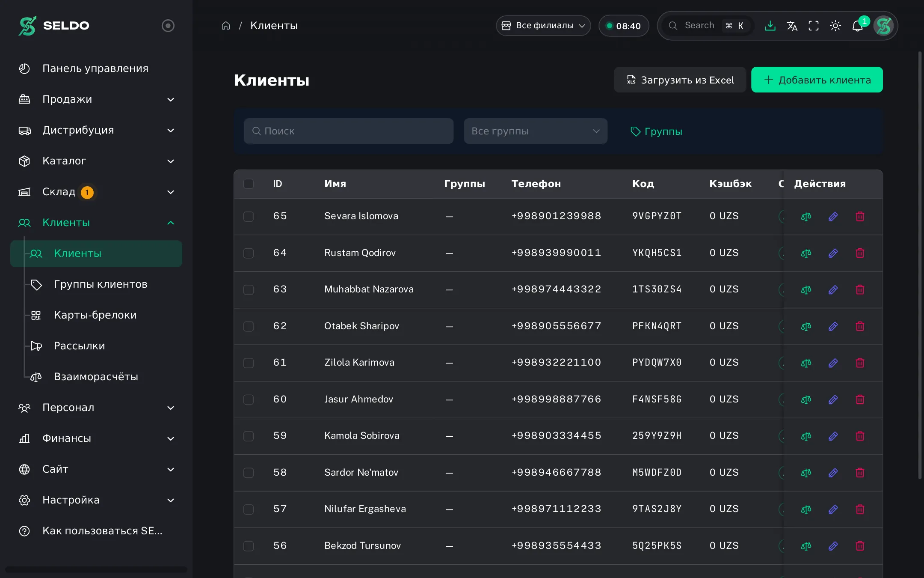Open the language translation icon
Image resolution: width=924 pixels, height=578 pixels.
[792, 26]
